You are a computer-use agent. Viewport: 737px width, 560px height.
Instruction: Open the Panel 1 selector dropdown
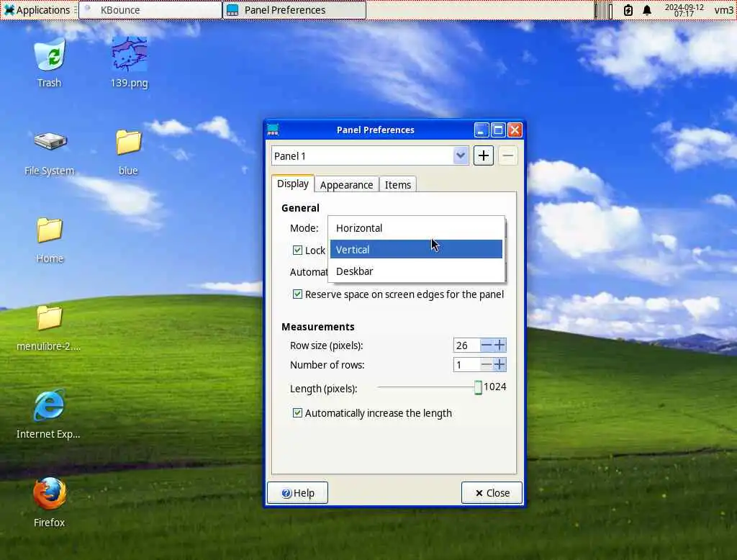pos(370,155)
